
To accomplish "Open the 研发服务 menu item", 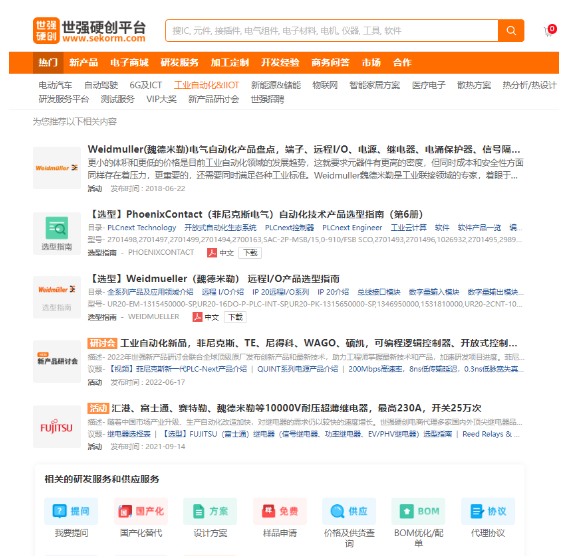I will coord(180,63).
